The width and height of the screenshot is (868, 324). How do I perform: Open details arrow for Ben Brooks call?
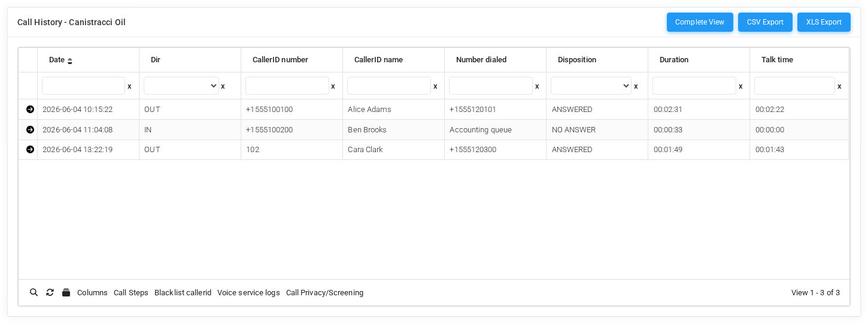point(30,129)
